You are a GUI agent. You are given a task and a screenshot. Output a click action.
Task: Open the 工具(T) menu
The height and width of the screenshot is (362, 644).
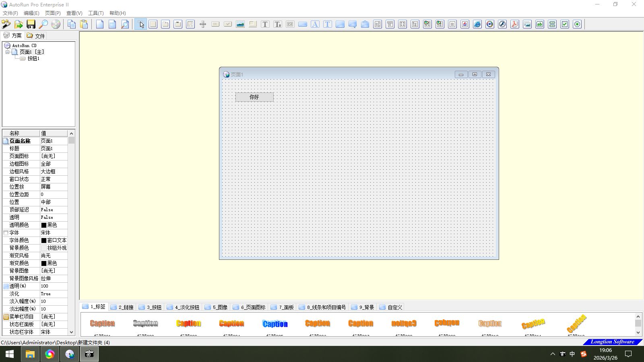[96, 13]
